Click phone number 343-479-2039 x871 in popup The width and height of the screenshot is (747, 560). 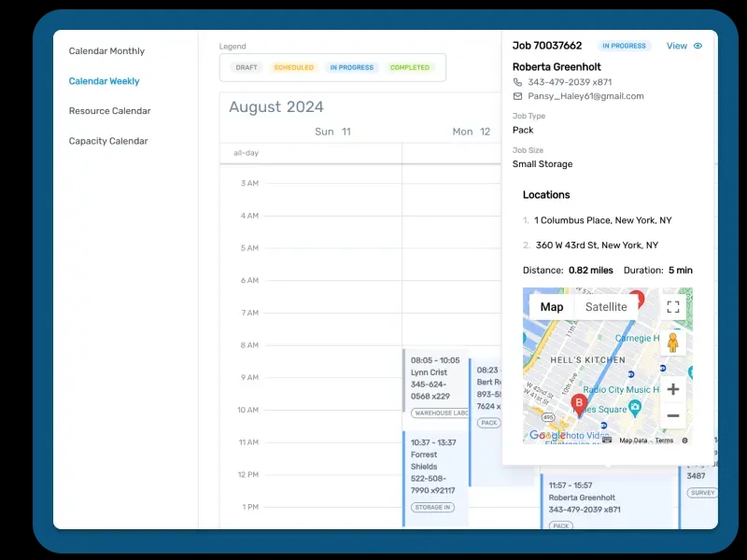click(x=570, y=82)
